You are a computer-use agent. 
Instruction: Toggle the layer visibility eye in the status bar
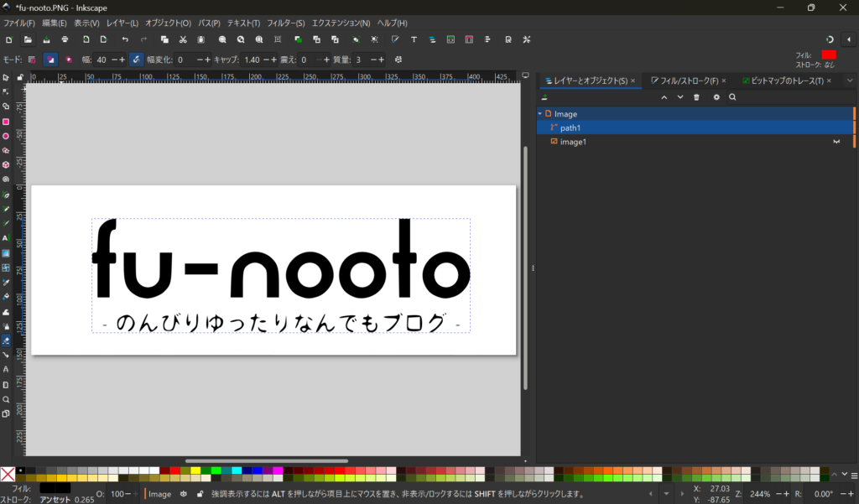183,494
